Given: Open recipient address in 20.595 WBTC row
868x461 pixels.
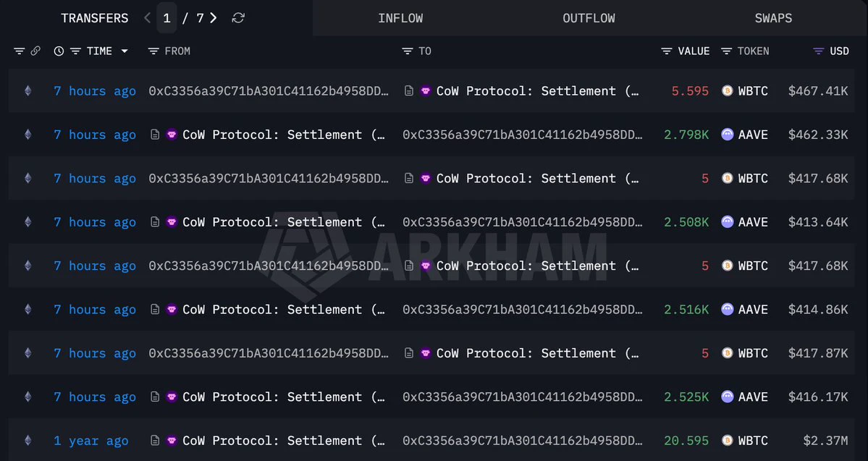Looking at the screenshot, I should pyautogui.click(x=523, y=441).
